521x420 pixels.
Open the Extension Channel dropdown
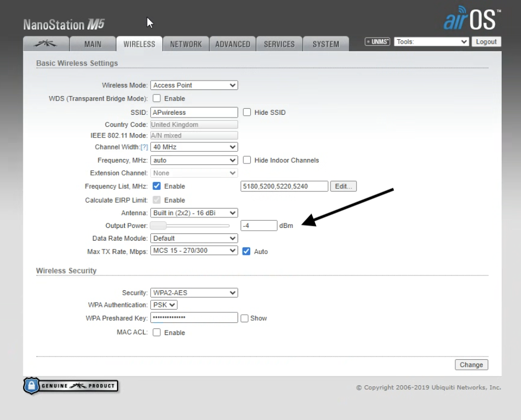(x=194, y=173)
